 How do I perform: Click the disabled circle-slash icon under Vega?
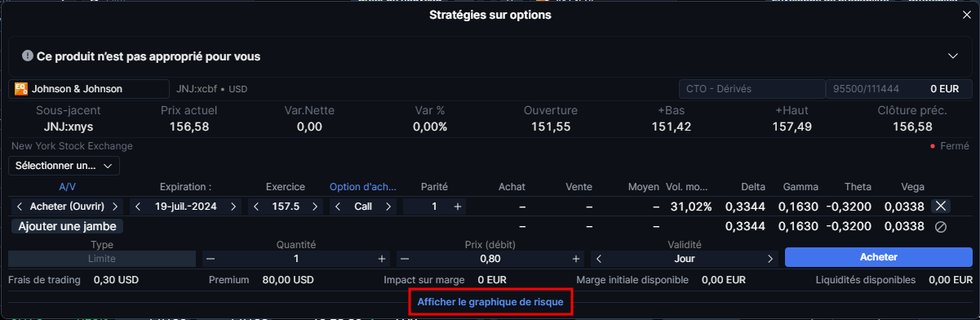940,227
